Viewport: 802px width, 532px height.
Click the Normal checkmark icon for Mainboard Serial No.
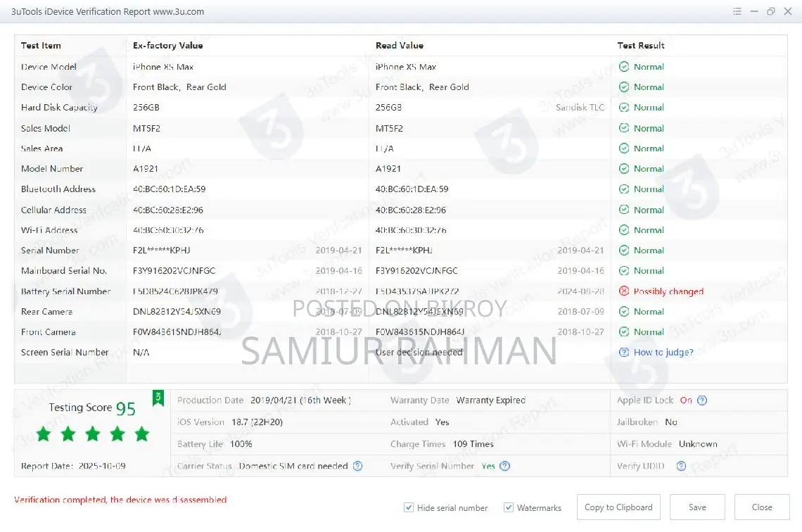tap(624, 271)
